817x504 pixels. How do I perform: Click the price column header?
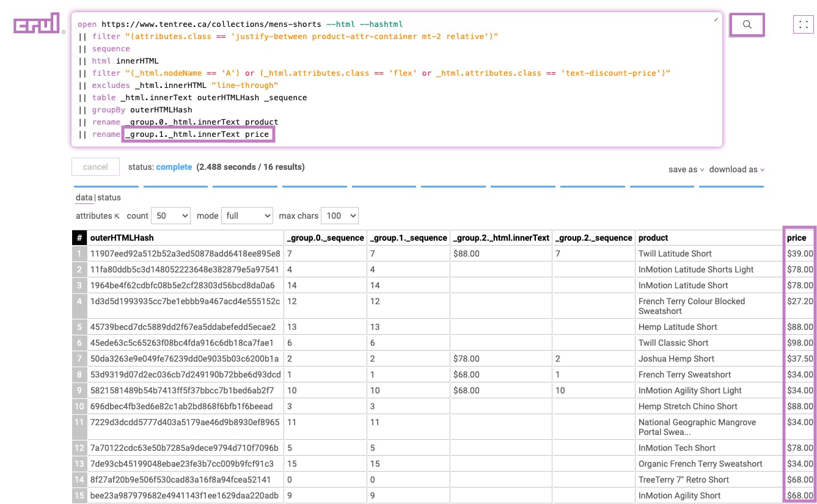tap(799, 238)
